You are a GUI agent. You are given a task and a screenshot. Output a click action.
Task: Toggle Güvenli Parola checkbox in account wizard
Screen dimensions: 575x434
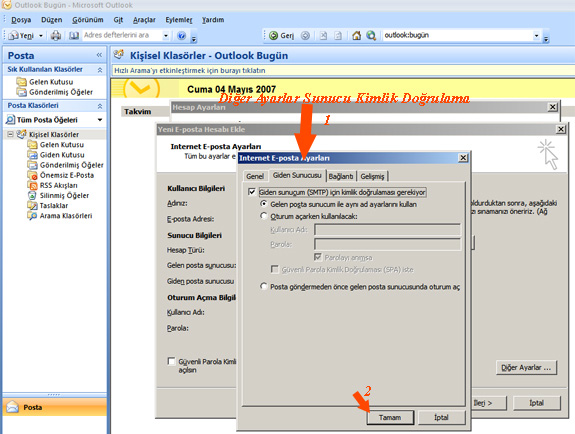171,361
